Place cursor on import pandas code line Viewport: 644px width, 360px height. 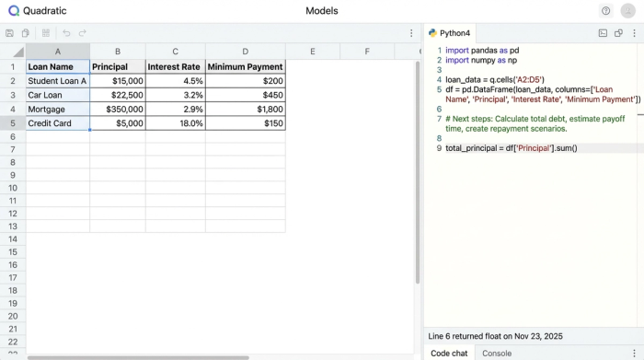(x=482, y=50)
